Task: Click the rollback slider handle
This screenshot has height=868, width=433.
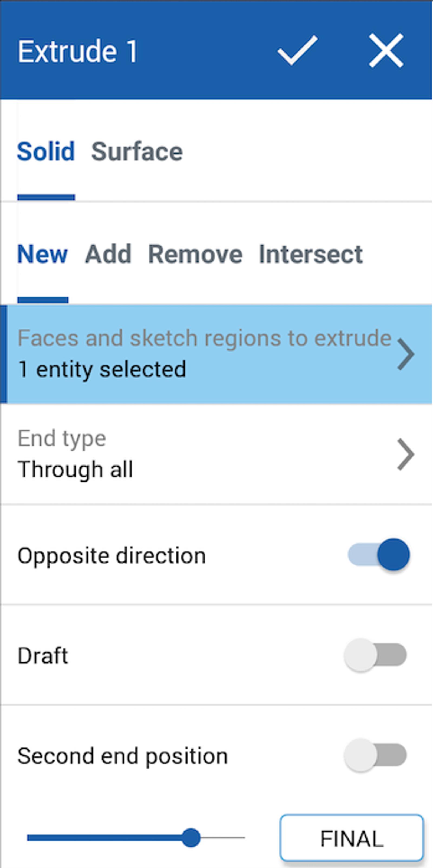Action: (x=191, y=837)
